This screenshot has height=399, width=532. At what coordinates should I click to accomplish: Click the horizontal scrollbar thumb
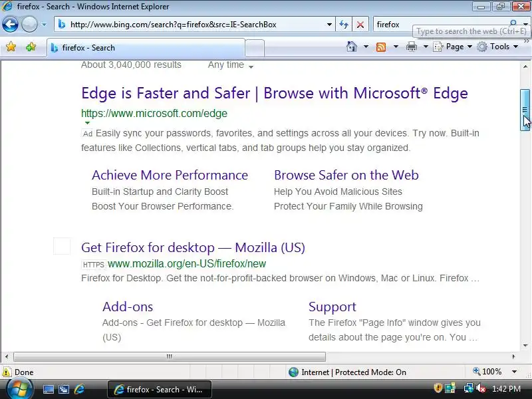(x=170, y=356)
